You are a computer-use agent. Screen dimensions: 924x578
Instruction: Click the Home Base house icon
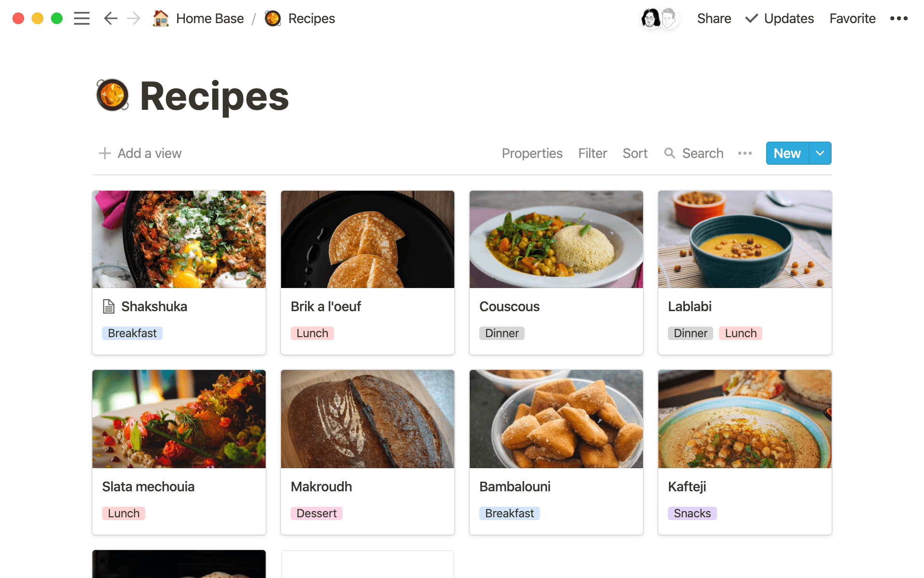click(x=161, y=18)
